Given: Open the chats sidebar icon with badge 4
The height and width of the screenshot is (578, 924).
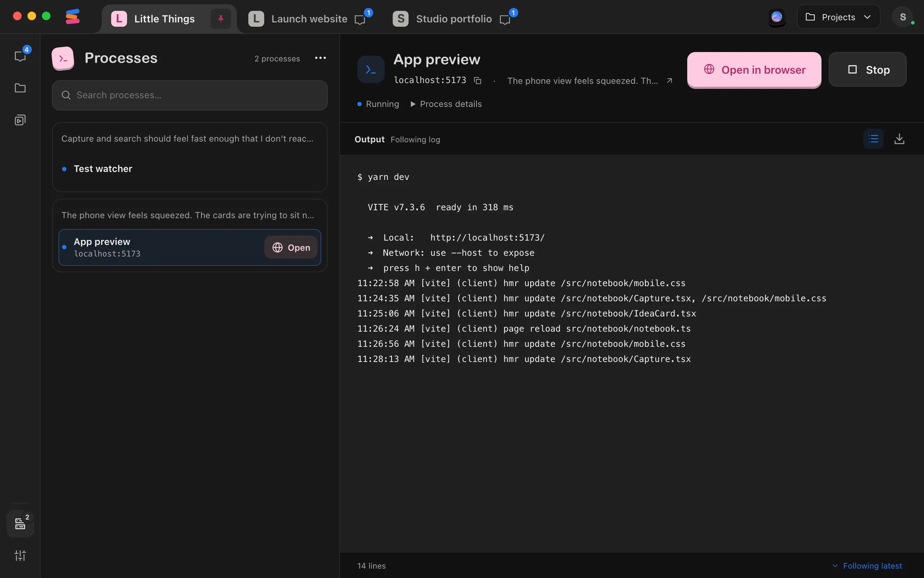Looking at the screenshot, I should click(20, 56).
